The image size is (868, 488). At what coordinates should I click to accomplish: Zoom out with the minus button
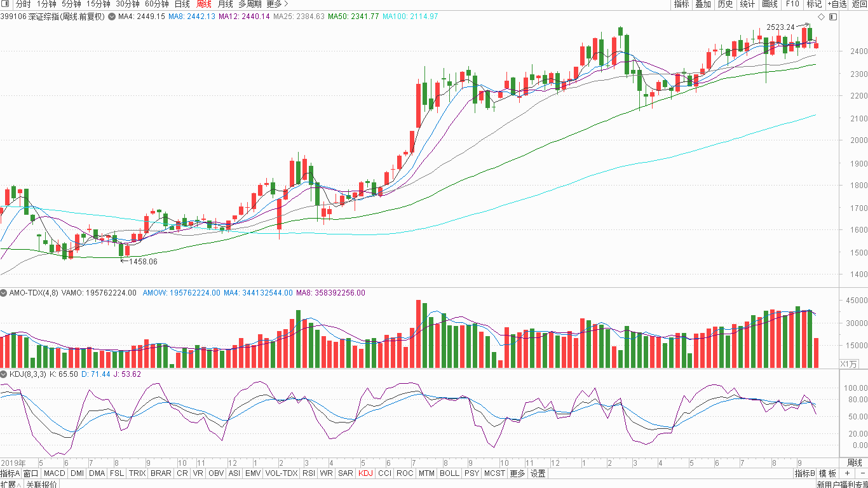pyautogui.click(x=862, y=473)
